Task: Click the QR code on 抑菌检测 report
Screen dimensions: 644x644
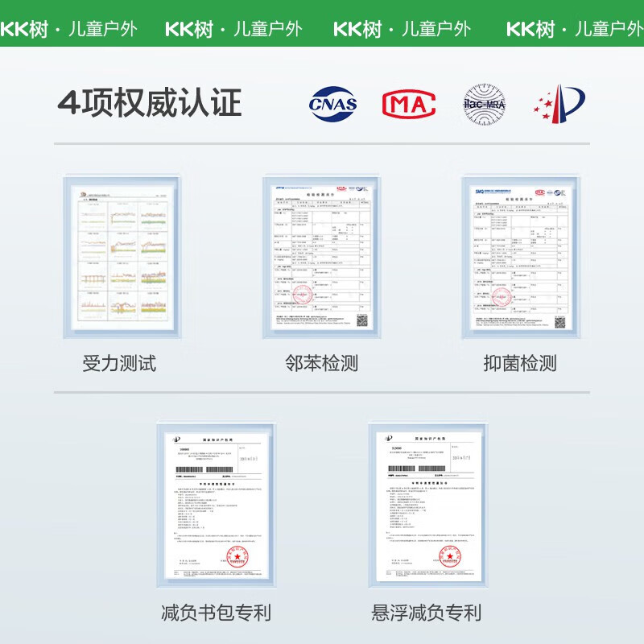Action: (560, 323)
